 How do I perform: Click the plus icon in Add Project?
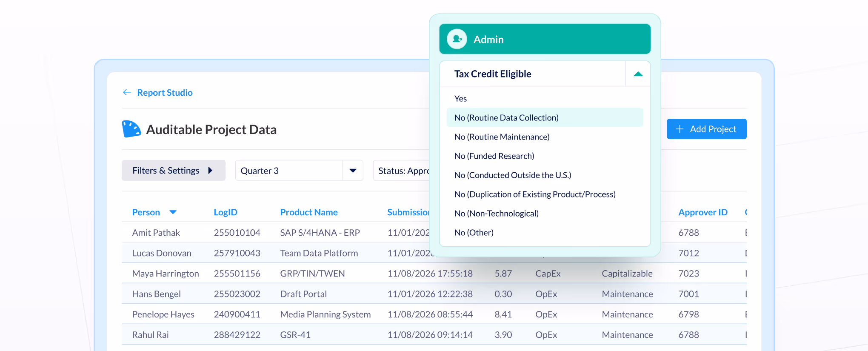tap(680, 129)
